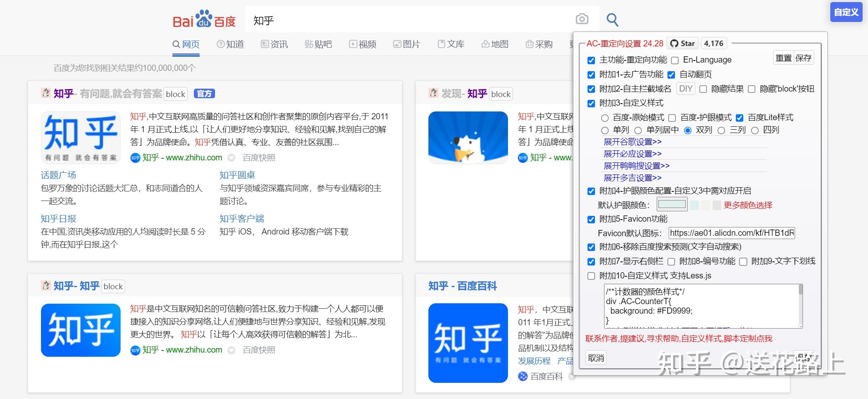This screenshot has height=399, width=868.
Task: Toggle 附加4-护眼颜色配置 checkbox
Action: coord(591,191)
